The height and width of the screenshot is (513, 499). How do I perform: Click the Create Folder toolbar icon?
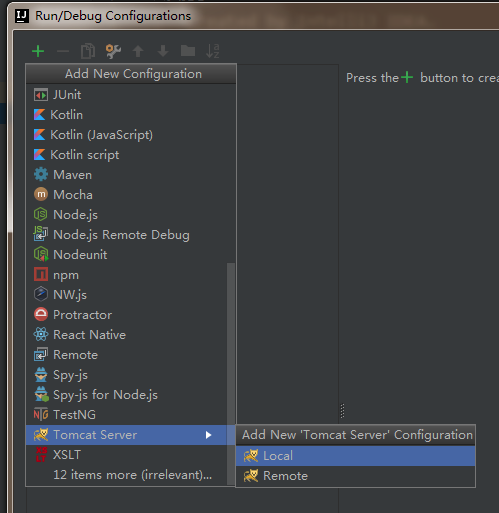(x=188, y=51)
